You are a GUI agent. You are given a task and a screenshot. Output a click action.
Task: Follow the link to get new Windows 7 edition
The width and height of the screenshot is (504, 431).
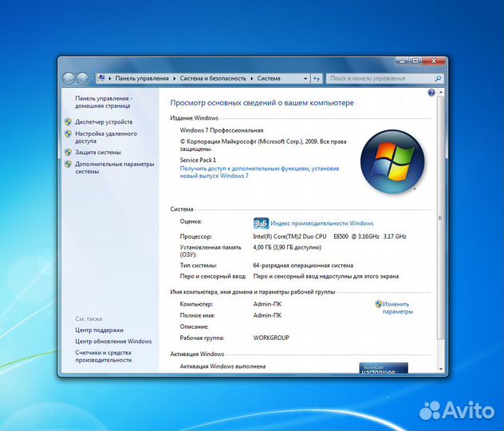coord(259,172)
